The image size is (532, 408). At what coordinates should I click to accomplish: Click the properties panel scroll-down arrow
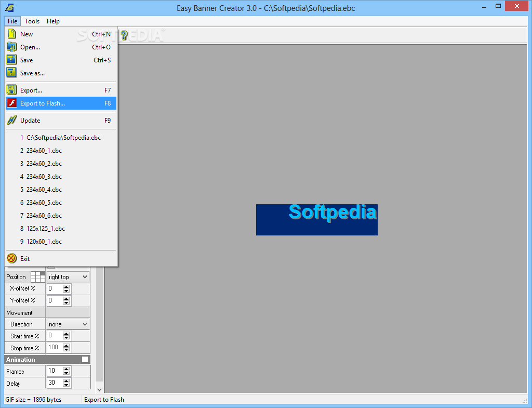point(99,389)
